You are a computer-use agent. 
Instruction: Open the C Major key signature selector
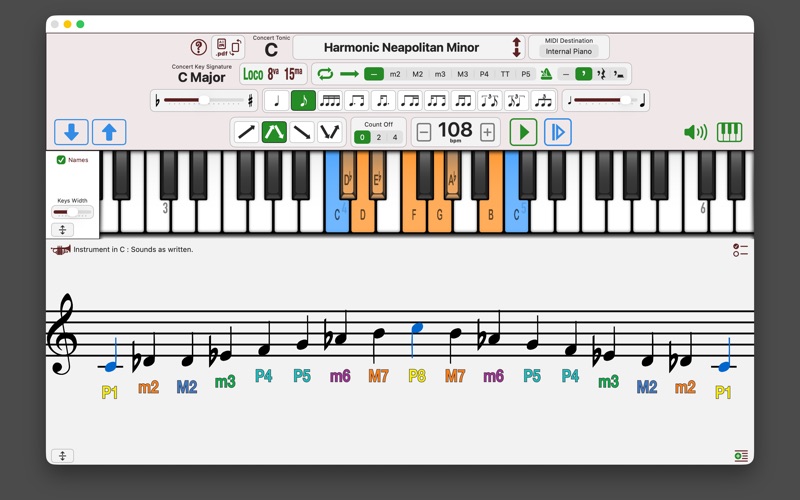tap(202, 77)
